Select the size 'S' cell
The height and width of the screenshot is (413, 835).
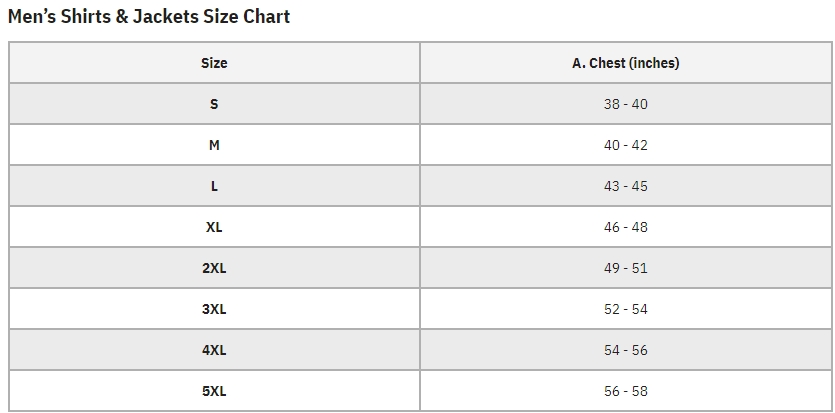tap(214, 104)
